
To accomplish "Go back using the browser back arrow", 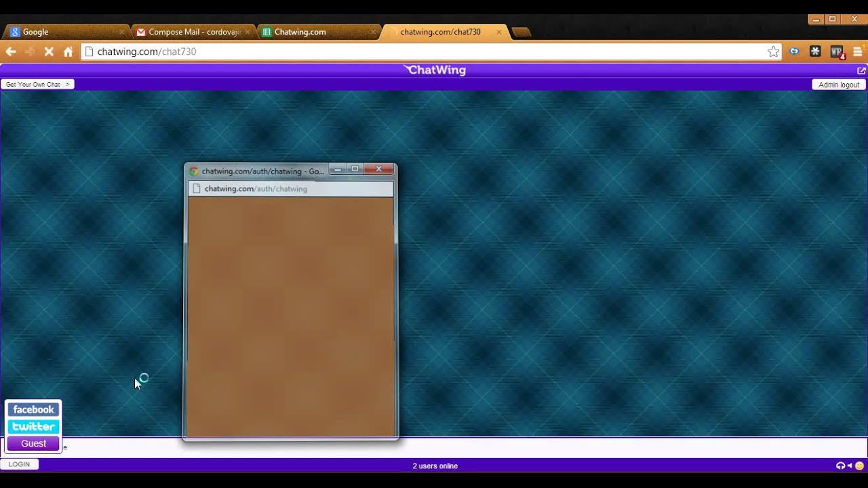I will (x=11, y=52).
